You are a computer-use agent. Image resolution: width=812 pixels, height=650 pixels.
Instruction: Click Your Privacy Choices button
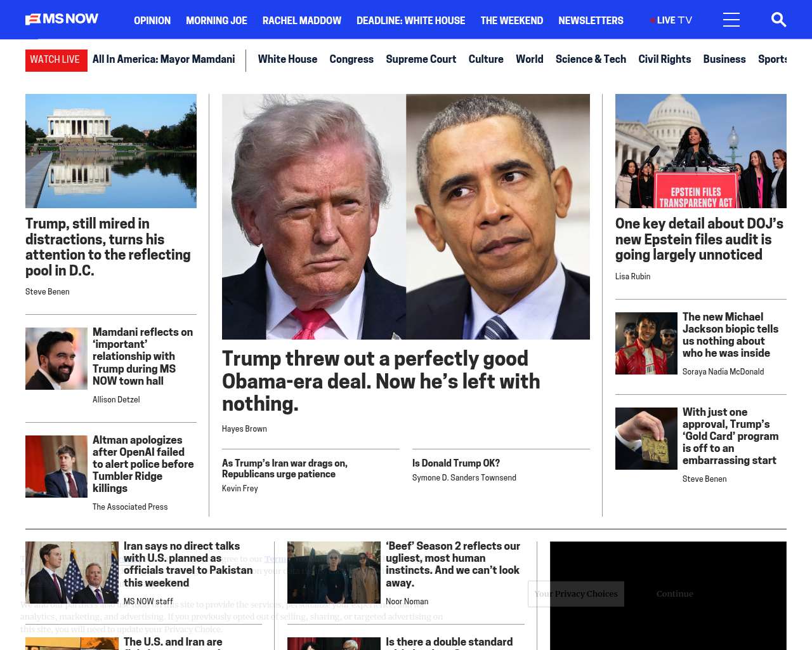(576, 594)
